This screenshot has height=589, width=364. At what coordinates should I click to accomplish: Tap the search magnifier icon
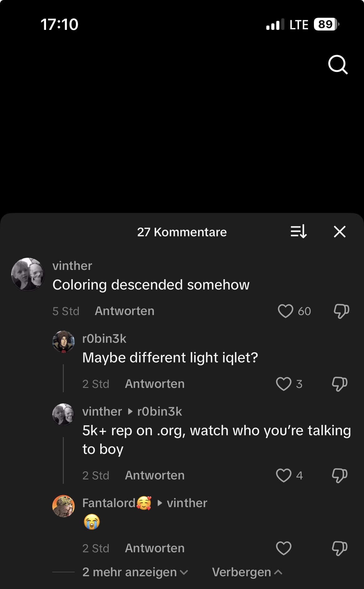[338, 65]
